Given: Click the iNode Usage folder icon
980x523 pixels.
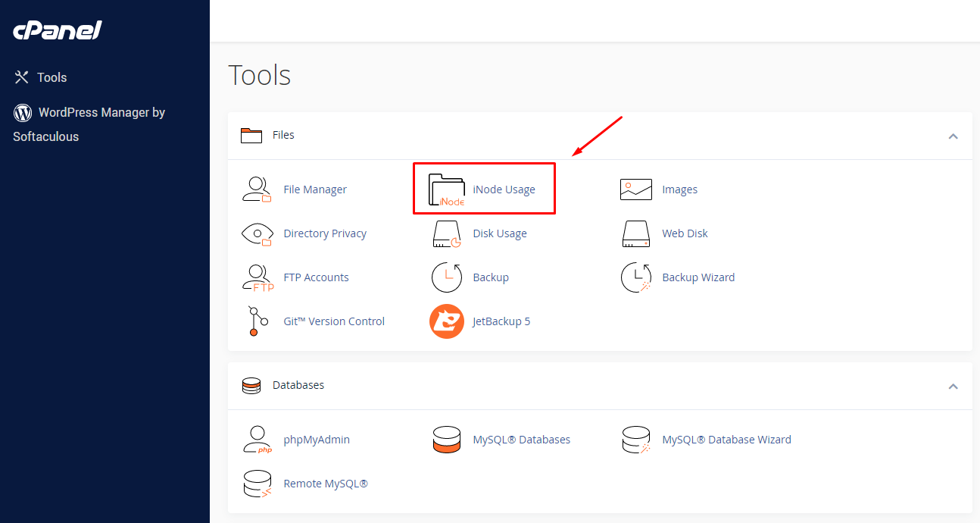Looking at the screenshot, I should pyautogui.click(x=446, y=189).
